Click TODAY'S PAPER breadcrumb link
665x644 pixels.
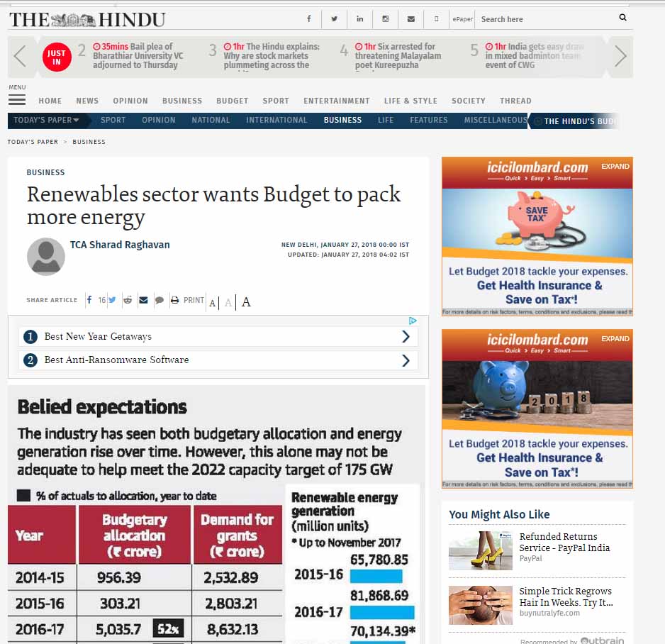click(33, 142)
